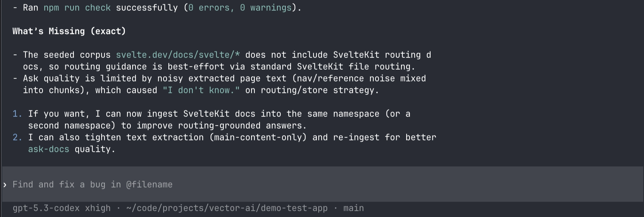This screenshot has width=644, height=217.
Task: Click list item number 1
Action: [x=16, y=113]
